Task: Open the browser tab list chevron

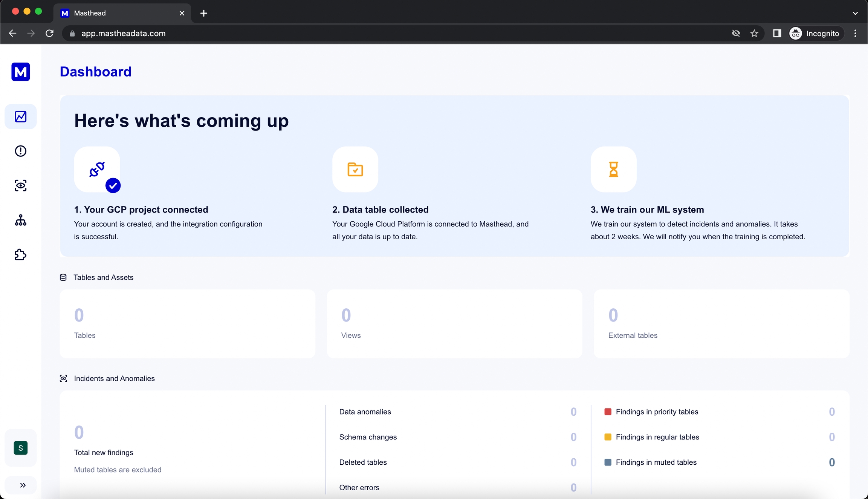Action: tap(855, 13)
